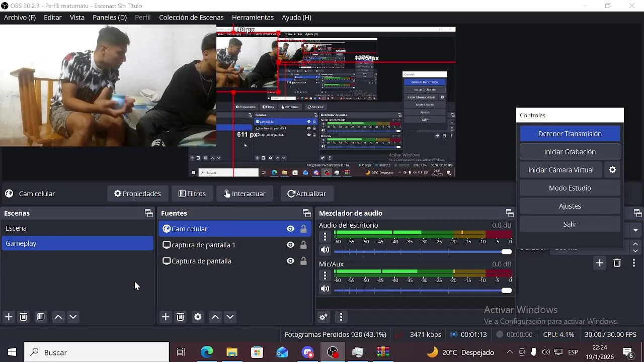Undock the scene transitions panel
The width and height of the screenshot is (644, 362).
click(x=637, y=213)
